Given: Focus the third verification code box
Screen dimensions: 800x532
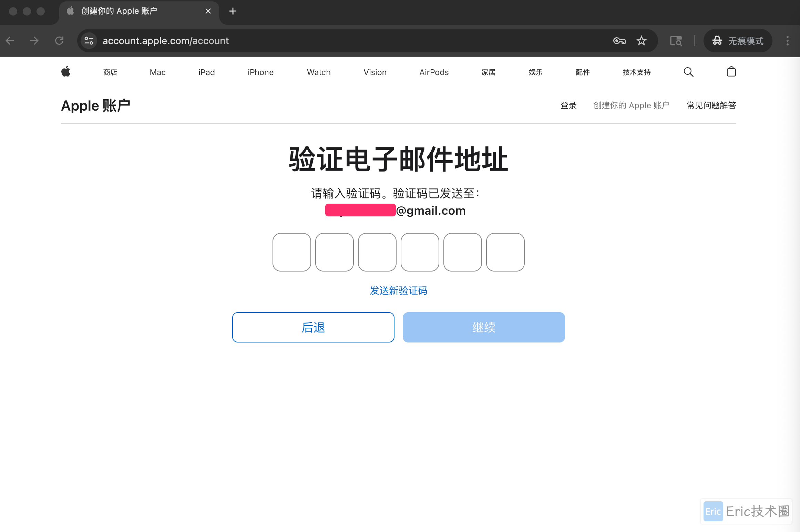Looking at the screenshot, I should click(x=377, y=252).
